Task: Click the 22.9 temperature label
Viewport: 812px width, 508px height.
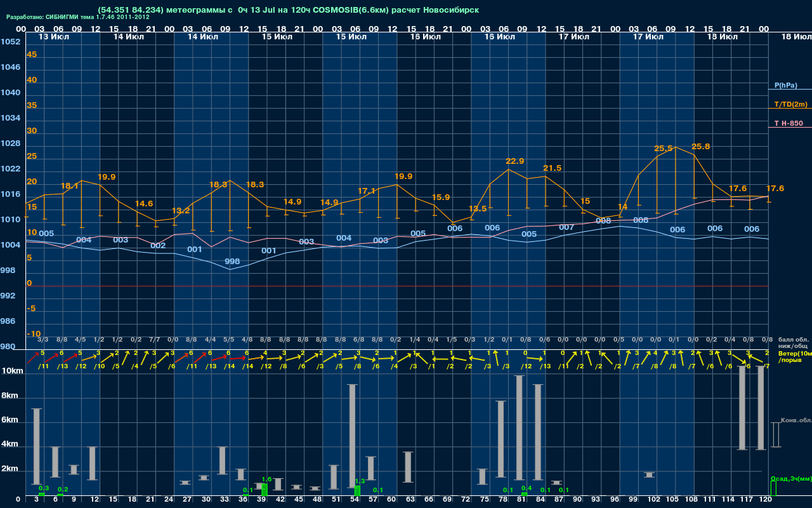Action: point(514,161)
